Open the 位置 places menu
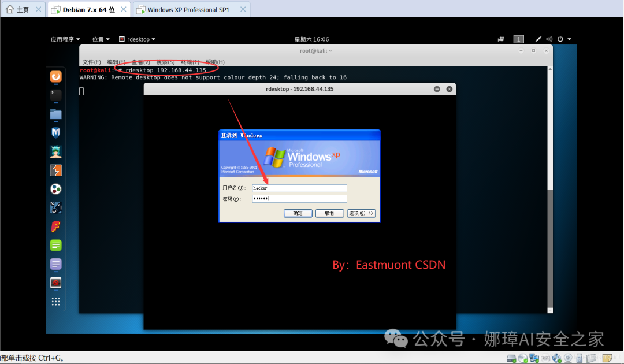624x364 pixels. click(101, 39)
